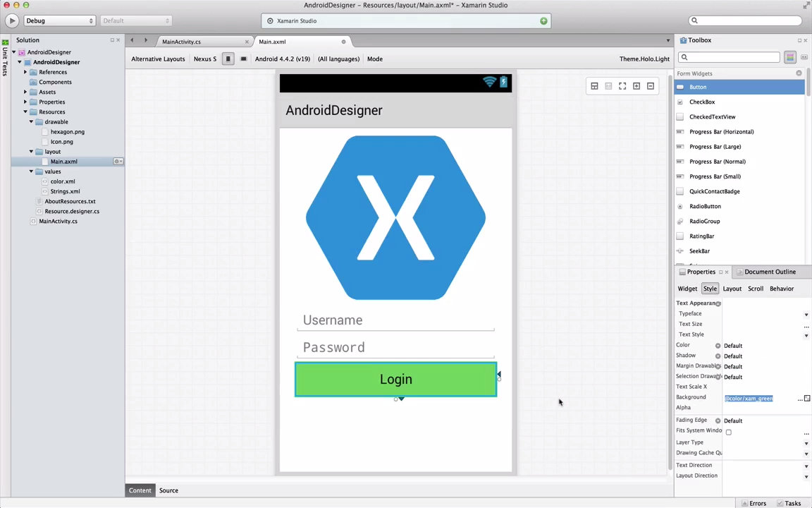The height and width of the screenshot is (508, 812).
Task: Select portrait orientation icon
Action: tap(228, 59)
